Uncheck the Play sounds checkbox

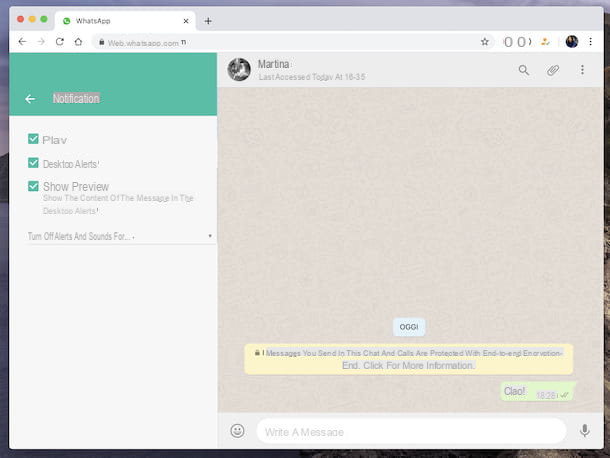pos(33,139)
